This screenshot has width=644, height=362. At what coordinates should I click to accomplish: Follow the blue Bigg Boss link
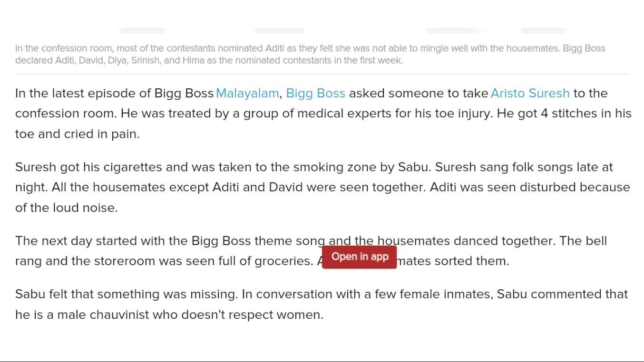tap(315, 93)
